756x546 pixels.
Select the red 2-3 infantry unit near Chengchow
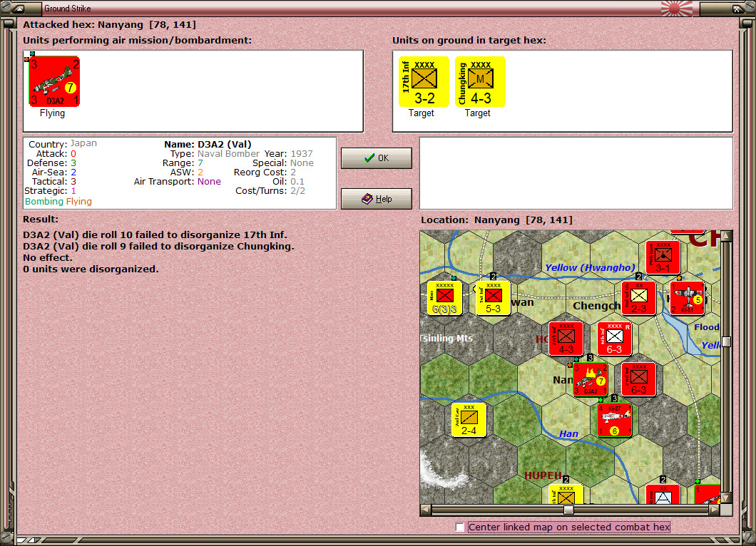pyautogui.click(x=639, y=298)
